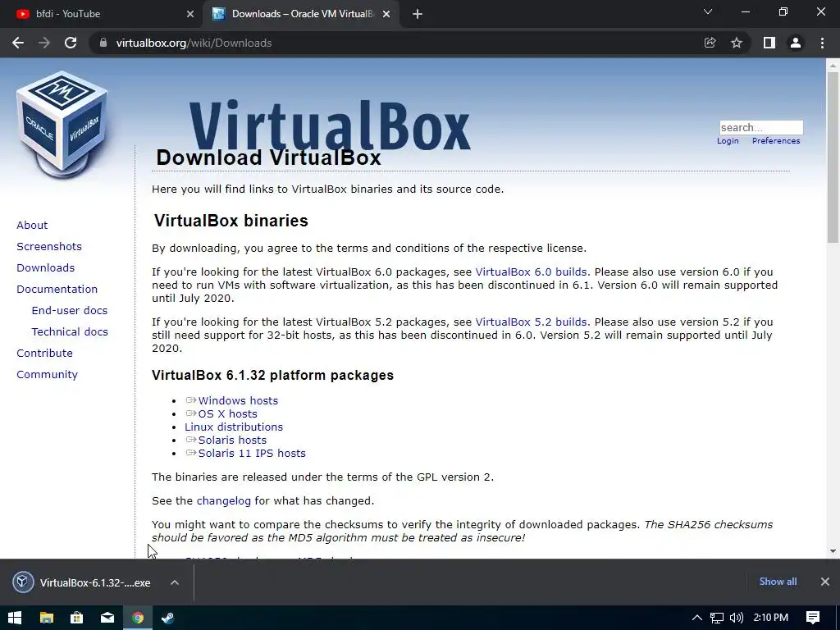Download the OS X hosts package
Image resolution: width=840 pixels, height=630 pixels.
pos(228,414)
